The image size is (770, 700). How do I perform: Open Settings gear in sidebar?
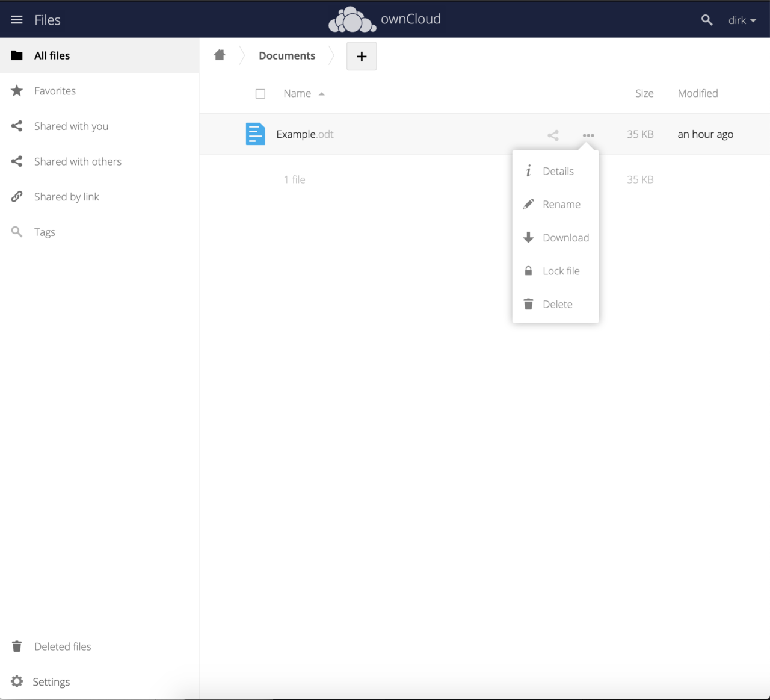[x=17, y=681]
